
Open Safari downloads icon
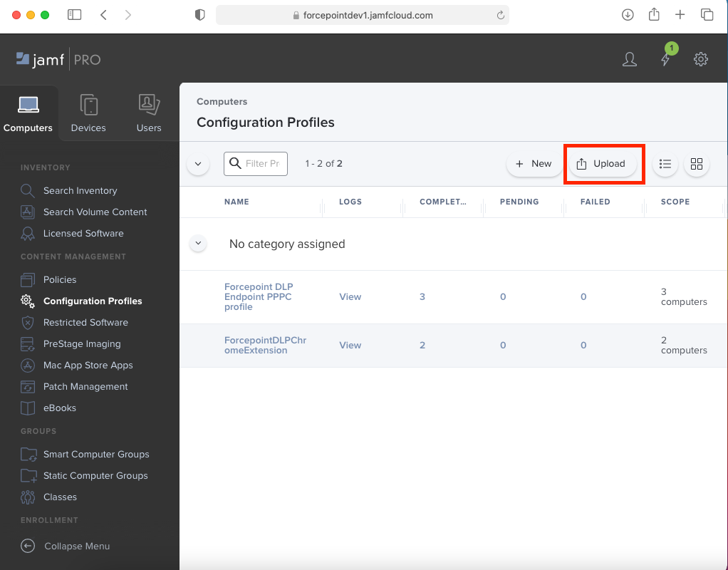click(x=628, y=15)
